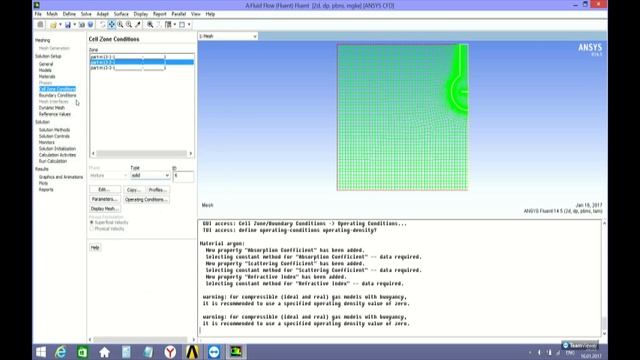Open the File menu
The height and width of the screenshot is (360, 640).
[x=38, y=14]
